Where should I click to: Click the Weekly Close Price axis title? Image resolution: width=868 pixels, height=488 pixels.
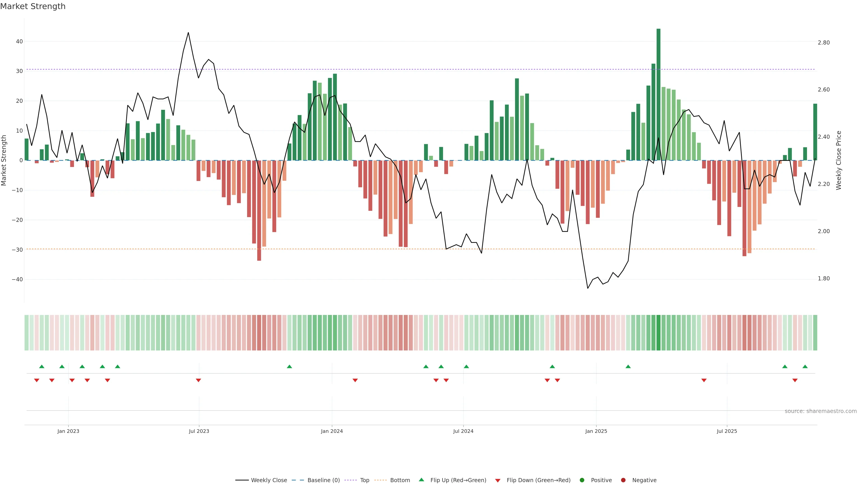[839, 160]
